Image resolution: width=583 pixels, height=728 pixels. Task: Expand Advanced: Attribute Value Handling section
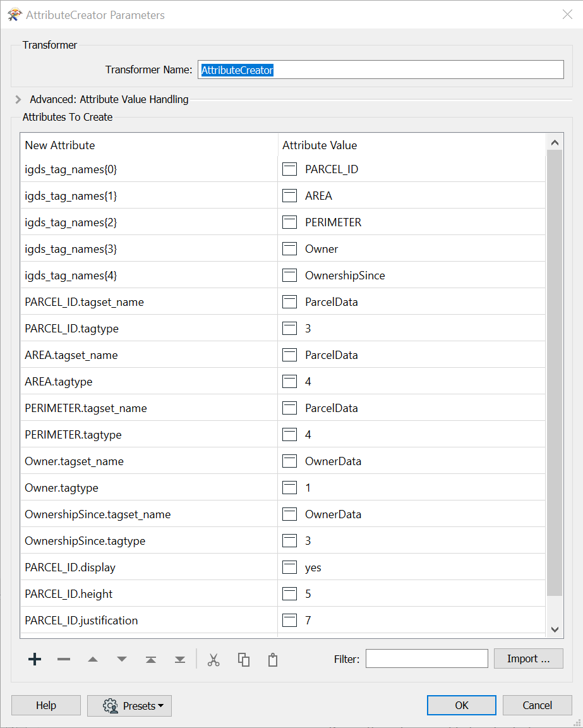click(18, 99)
